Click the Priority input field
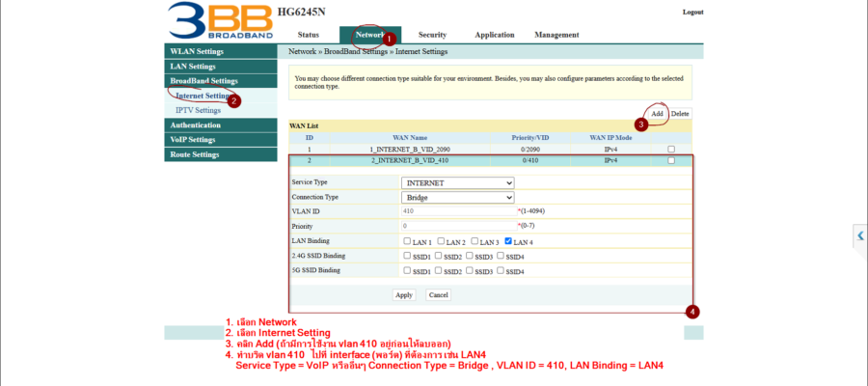Viewport: 868px width, 386px height. (x=459, y=226)
